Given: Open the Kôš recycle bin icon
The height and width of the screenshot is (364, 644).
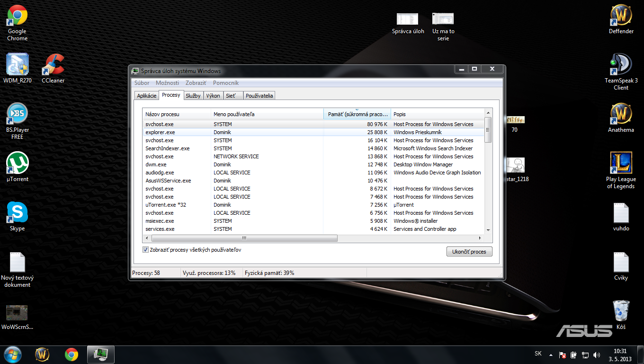Looking at the screenshot, I should click(x=621, y=310).
